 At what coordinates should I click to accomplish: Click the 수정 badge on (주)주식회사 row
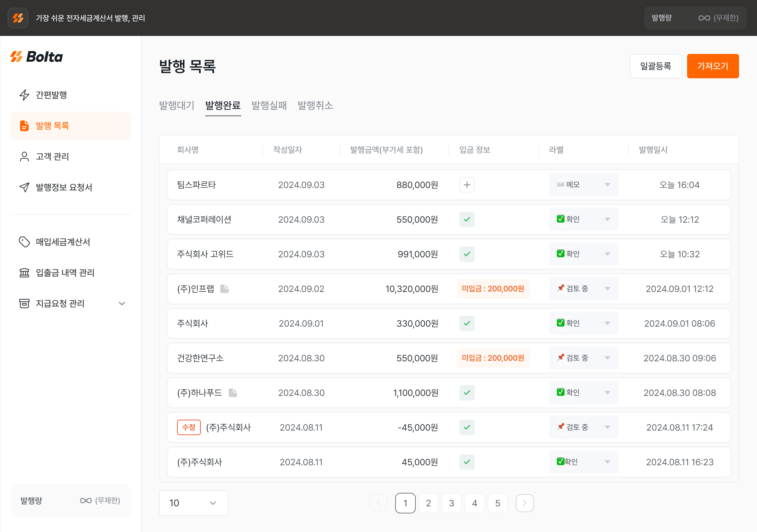coord(189,427)
